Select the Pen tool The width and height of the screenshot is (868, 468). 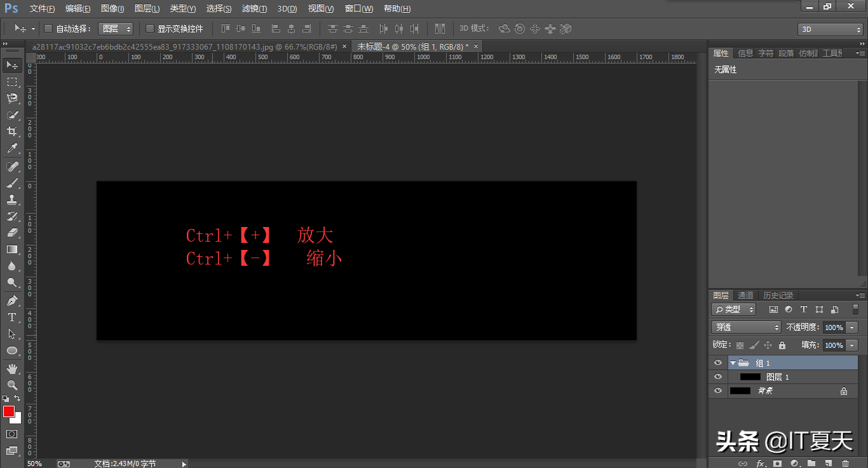pos(12,300)
